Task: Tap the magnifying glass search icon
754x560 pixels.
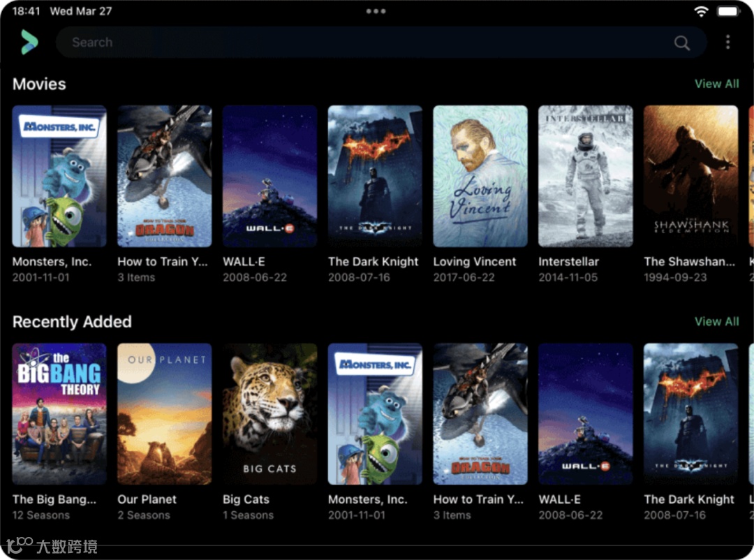Action: pyautogui.click(x=681, y=43)
